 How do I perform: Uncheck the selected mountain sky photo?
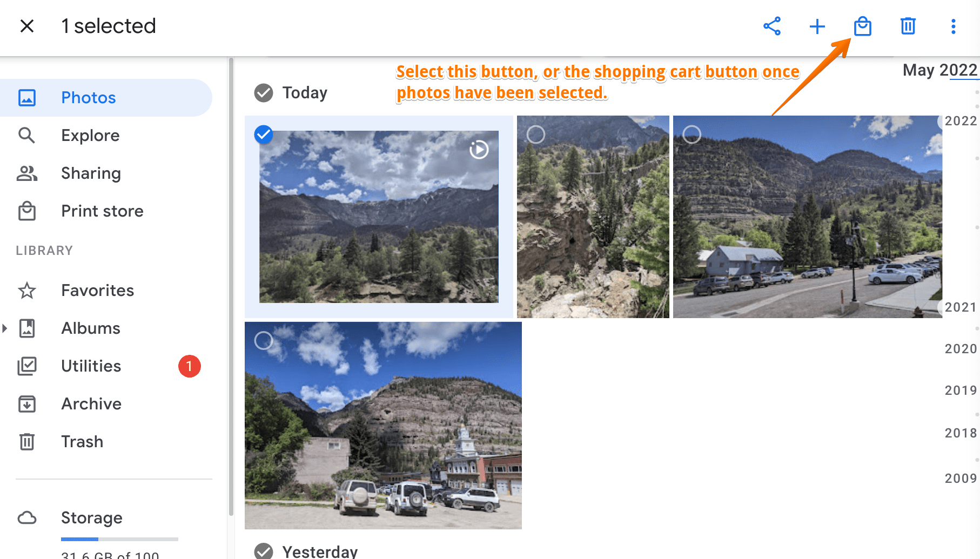click(x=264, y=134)
